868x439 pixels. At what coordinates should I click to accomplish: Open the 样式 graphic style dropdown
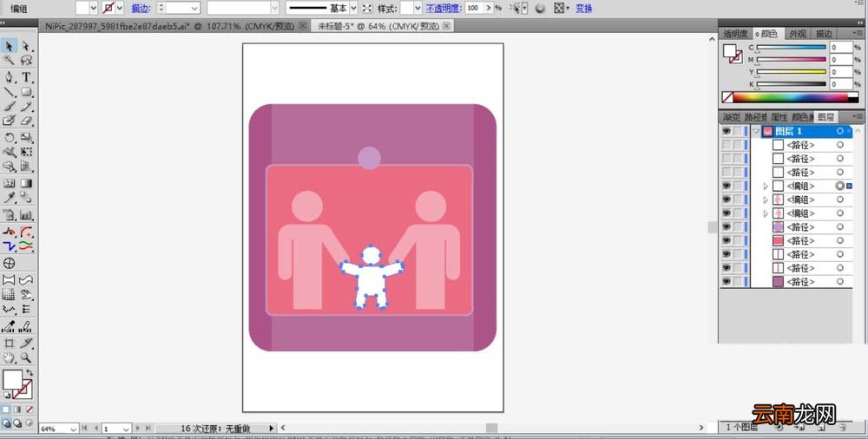418,9
